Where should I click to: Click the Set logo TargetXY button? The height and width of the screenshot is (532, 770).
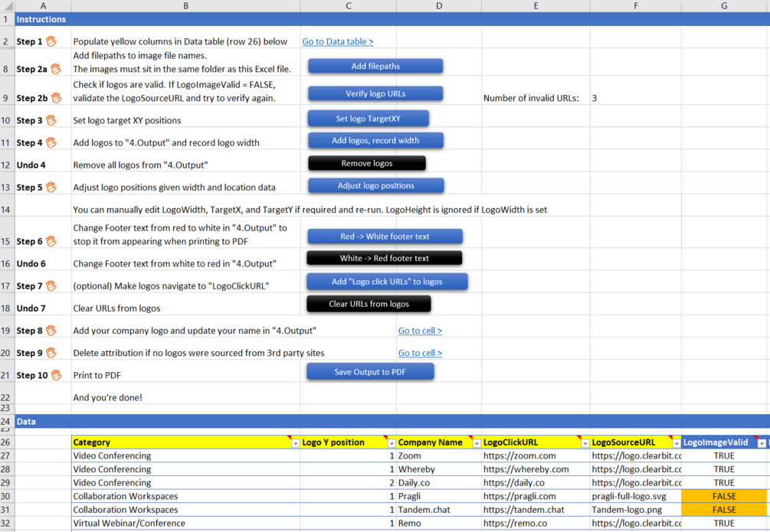click(x=369, y=119)
